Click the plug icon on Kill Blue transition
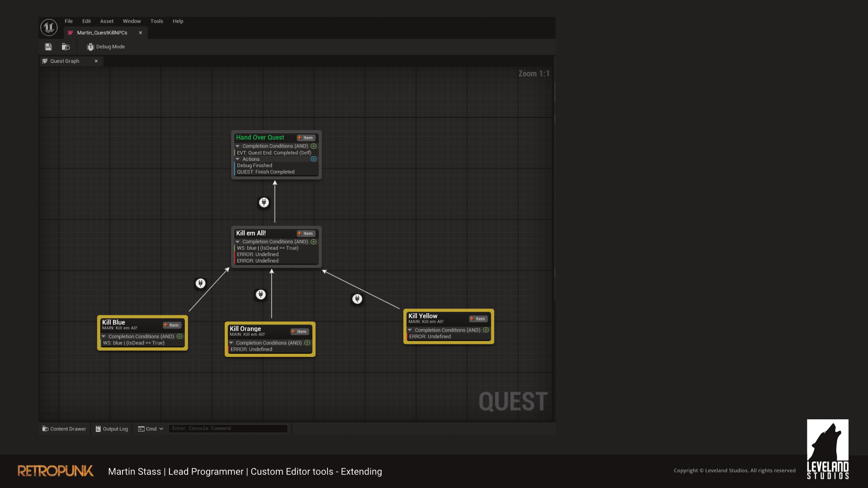The width and height of the screenshot is (868, 488). [x=200, y=283]
